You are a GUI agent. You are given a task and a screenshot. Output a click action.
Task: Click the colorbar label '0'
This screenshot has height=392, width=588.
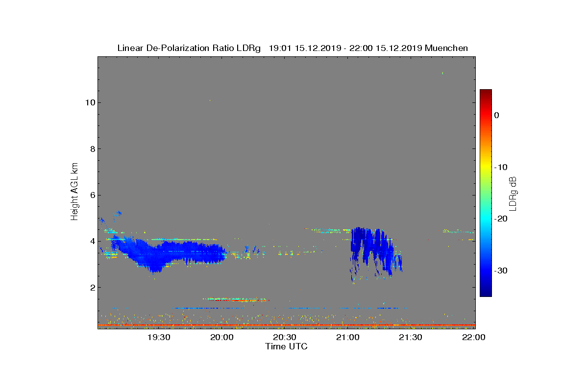point(496,115)
